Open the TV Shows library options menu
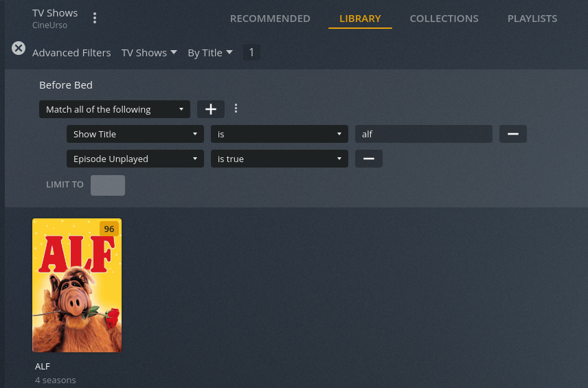The image size is (588, 388). pyautogui.click(x=95, y=18)
